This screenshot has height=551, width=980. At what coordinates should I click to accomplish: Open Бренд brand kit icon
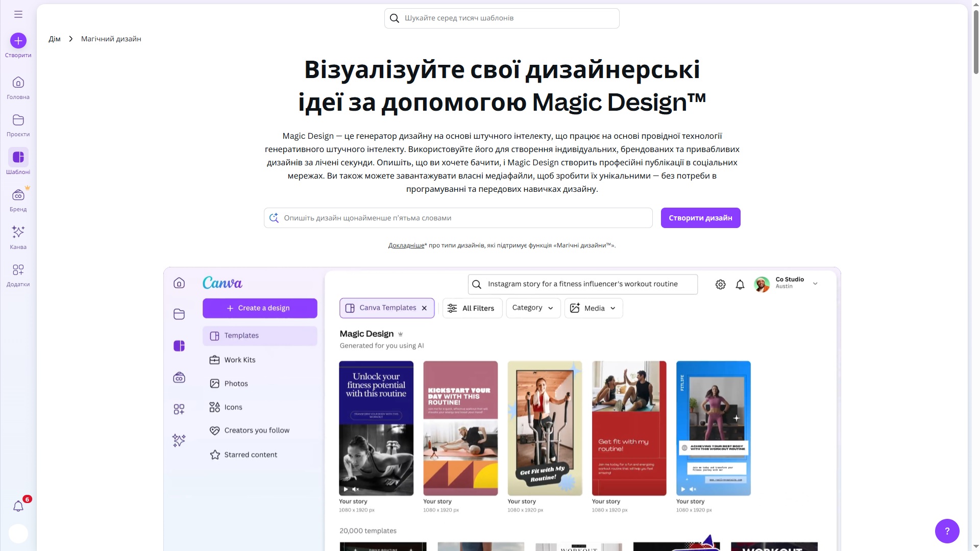tap(18, 195)
